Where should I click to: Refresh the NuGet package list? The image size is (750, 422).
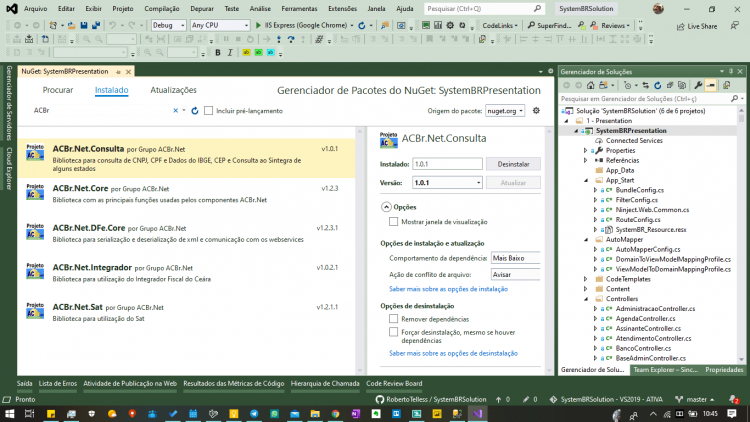click(195, 111)
